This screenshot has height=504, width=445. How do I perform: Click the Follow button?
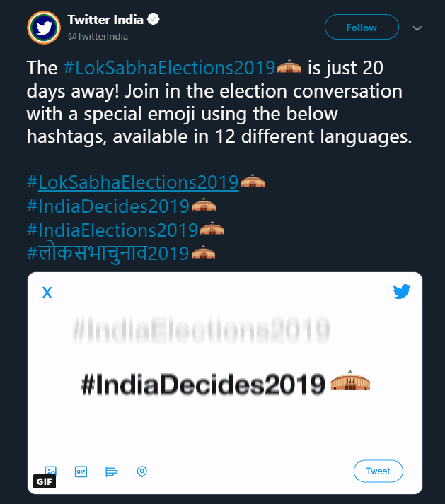click(x=362, y=27)
